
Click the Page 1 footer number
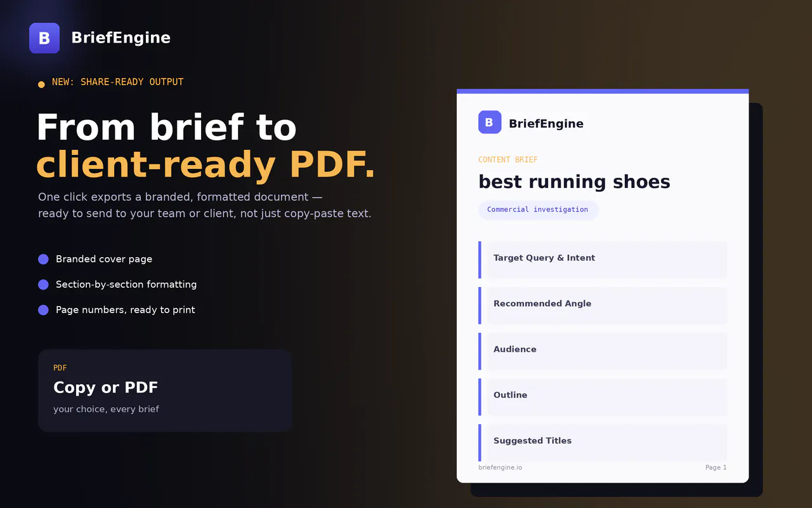(x=716, y=467)
